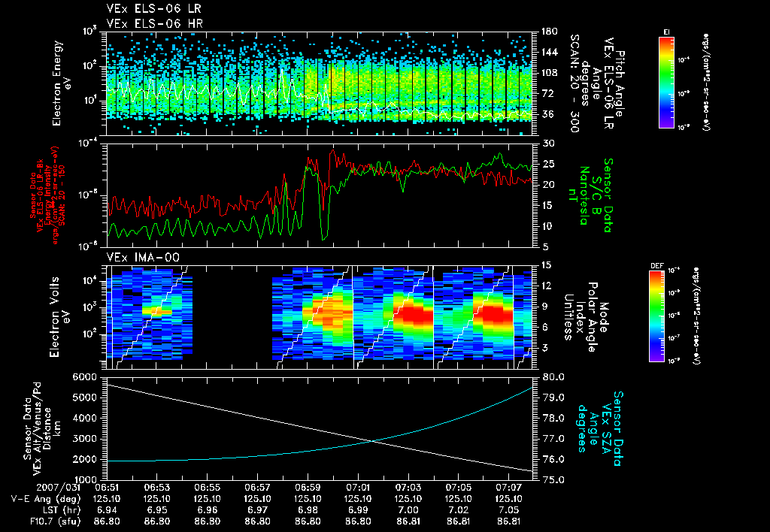Click the '2007/031' date label
Viewport: 770px width, 532px height.
coord(59,488)
